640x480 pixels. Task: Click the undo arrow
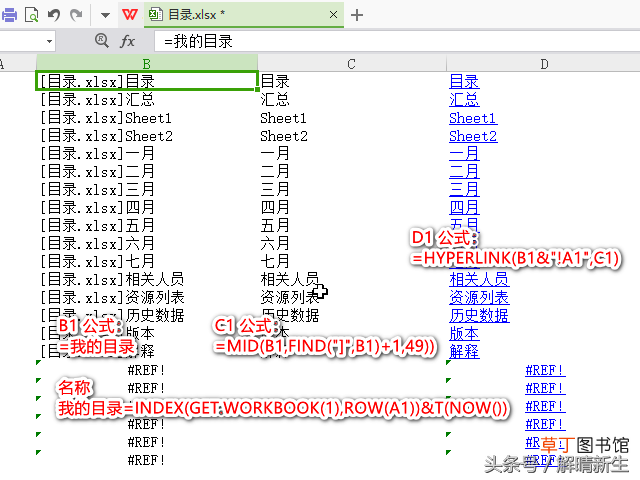(x=53, y=15)
